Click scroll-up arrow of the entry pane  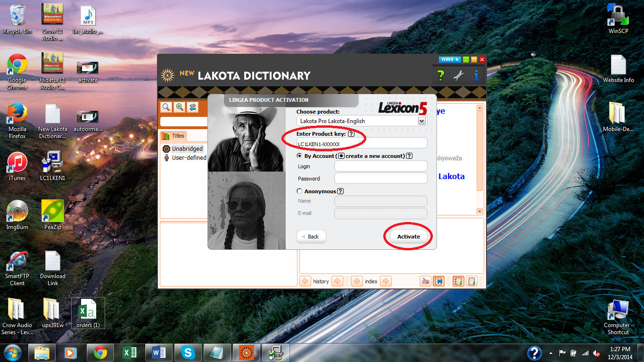point(480,108)
